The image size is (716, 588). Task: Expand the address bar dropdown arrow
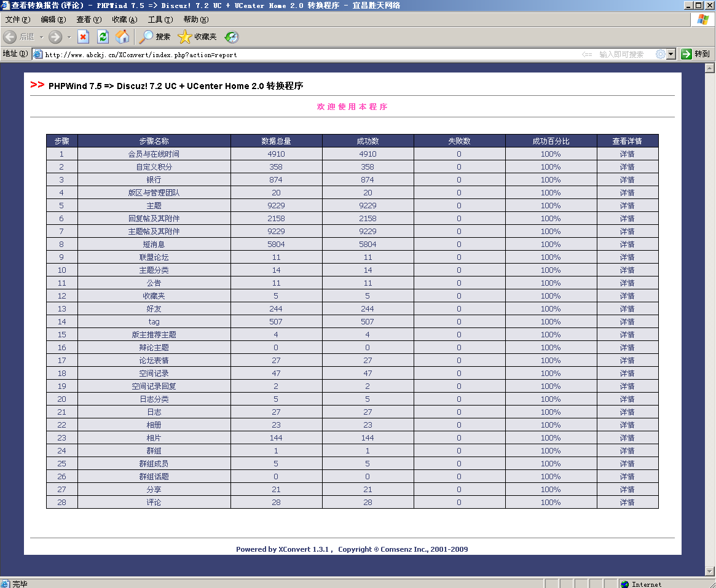671,54
